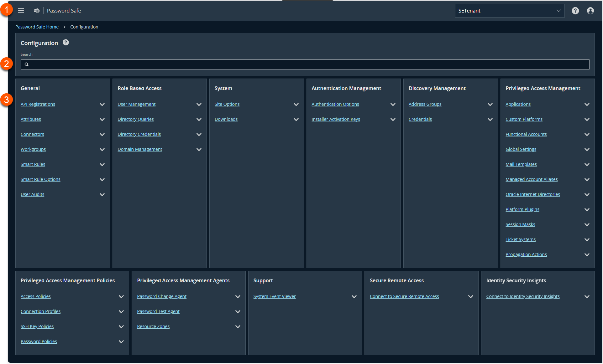Viewport: 603px width, 364px height.
Task: Expand Connect to Identity Security Insights chevron
Action: [x=587, y=296]
